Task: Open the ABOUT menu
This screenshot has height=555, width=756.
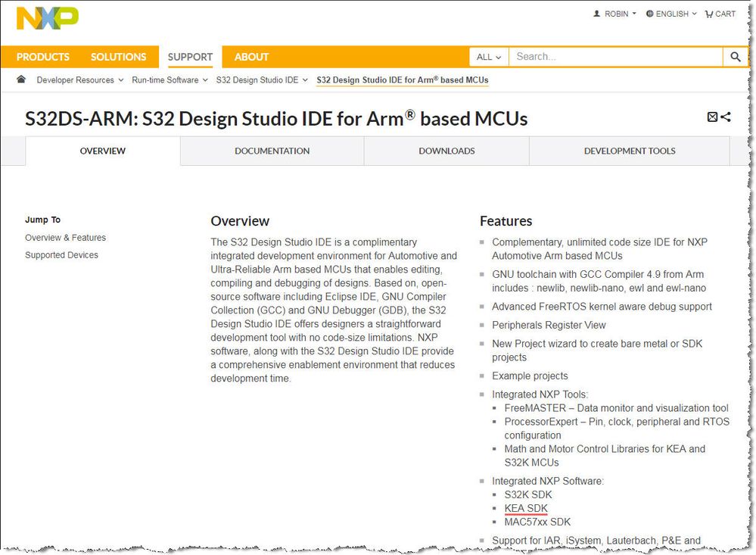Action: (x=251, y=57)
